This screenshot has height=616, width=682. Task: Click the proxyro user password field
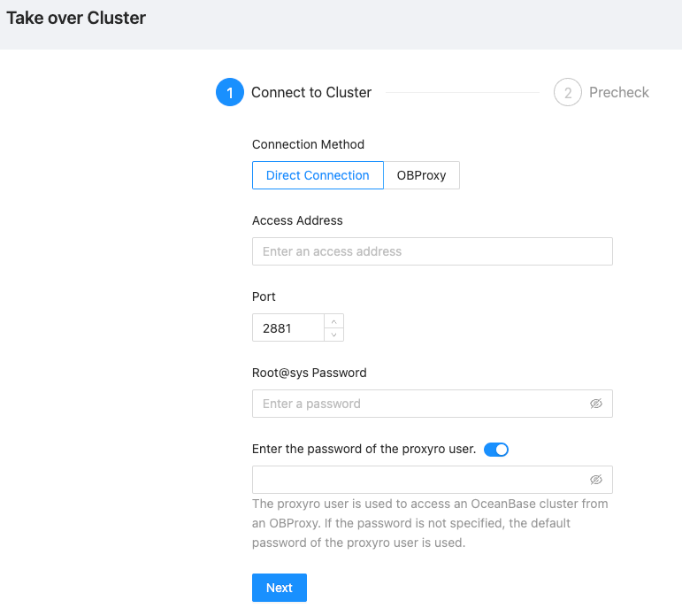pos(420,480)
